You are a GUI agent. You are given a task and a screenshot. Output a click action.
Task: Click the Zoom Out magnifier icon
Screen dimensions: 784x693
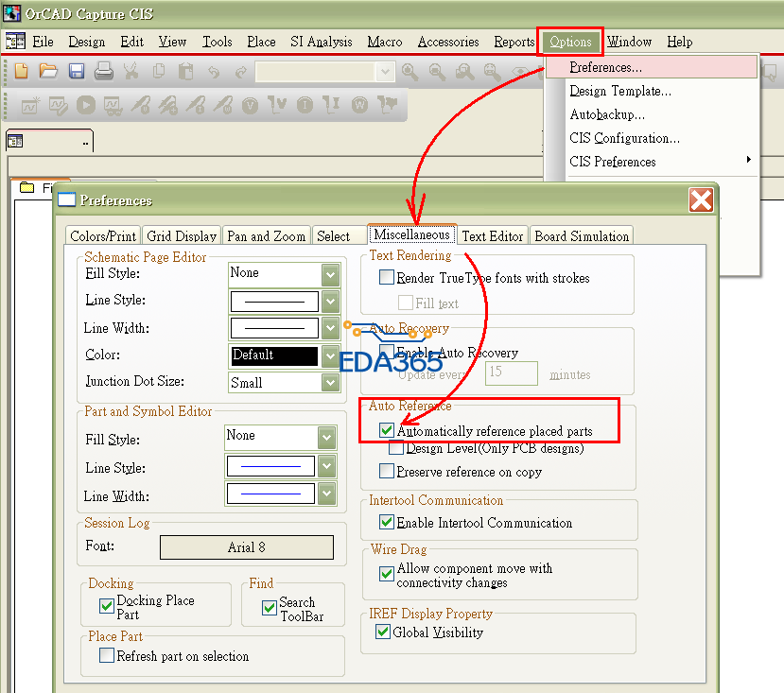tap(438, 72)
